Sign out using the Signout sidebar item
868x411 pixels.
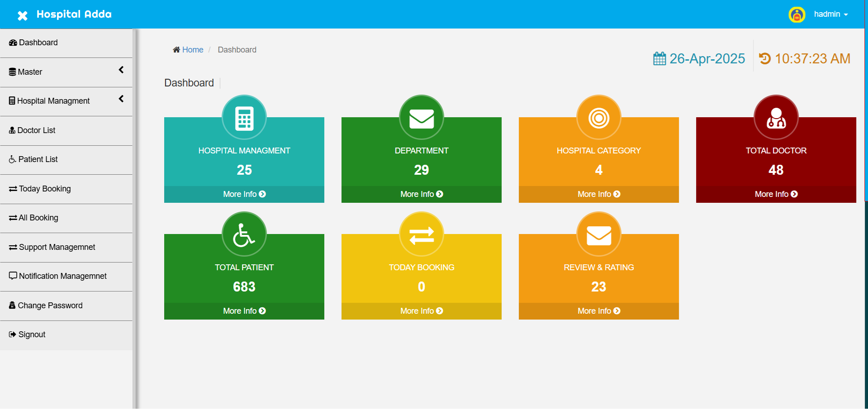point(32,335)
